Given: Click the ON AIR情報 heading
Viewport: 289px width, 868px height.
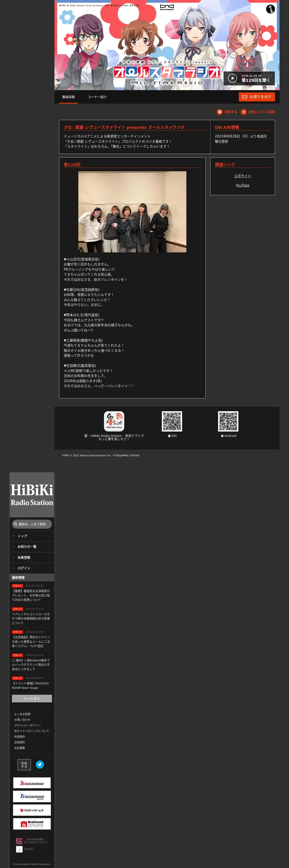Looking at the screenshot, I should (x=227, y=127).
